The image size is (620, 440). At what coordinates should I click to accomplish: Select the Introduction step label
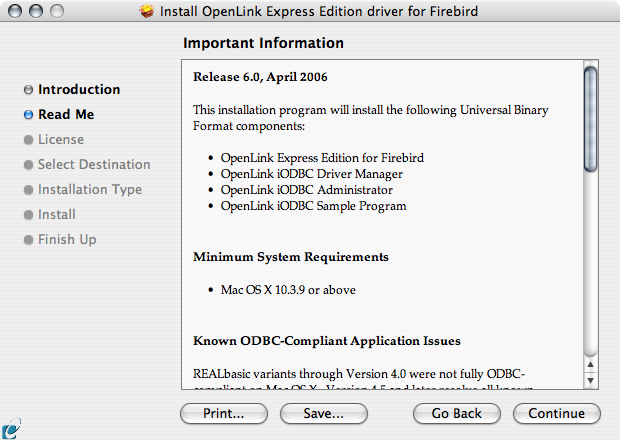79,90
